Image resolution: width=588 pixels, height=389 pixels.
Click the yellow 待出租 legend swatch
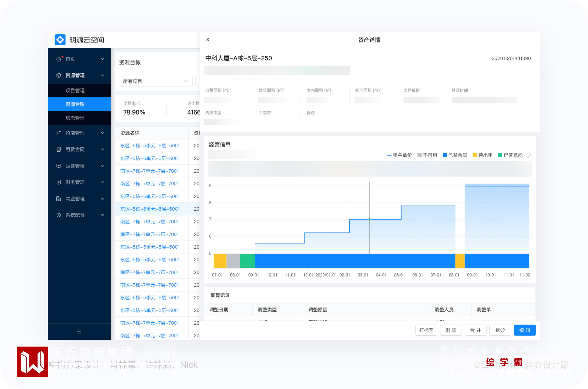tap(475, 155)
